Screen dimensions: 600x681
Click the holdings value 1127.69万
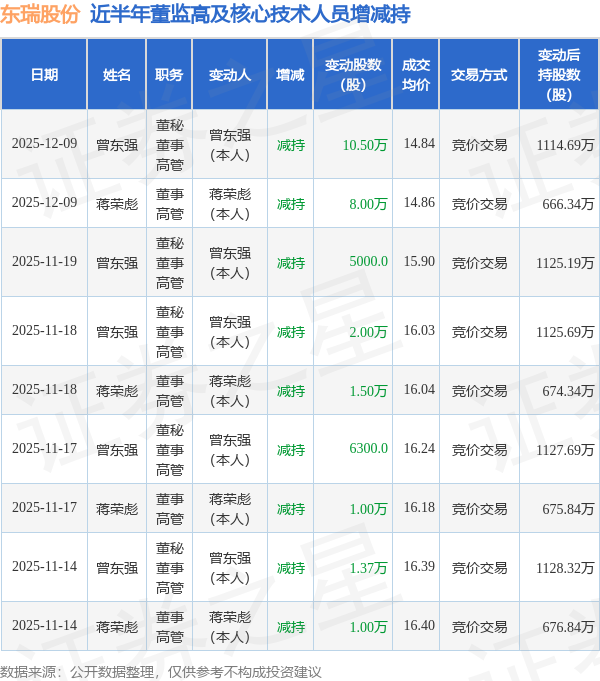[565, 450]
